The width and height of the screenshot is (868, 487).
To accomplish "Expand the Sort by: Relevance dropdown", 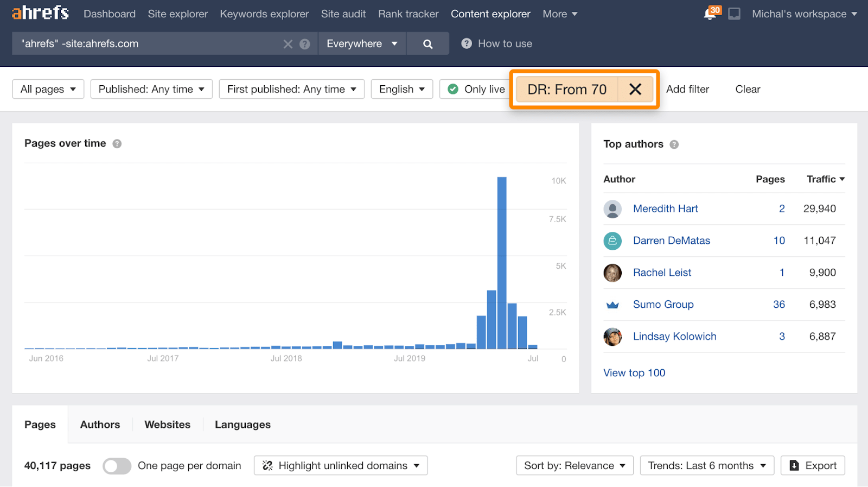I will tap(575, 466).
